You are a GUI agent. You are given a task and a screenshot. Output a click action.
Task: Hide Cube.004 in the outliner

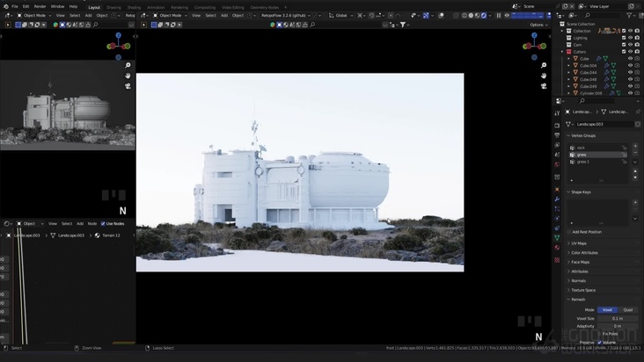point(630,66)
